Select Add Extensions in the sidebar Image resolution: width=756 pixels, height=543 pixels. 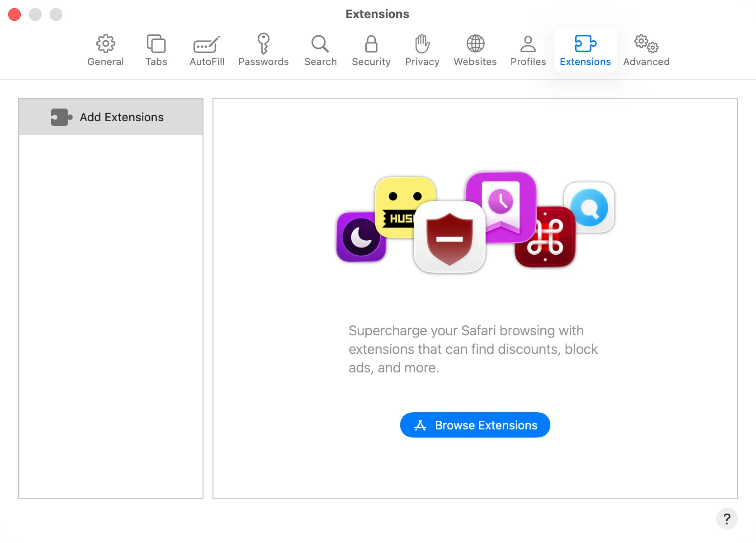(x=111, y=117)
